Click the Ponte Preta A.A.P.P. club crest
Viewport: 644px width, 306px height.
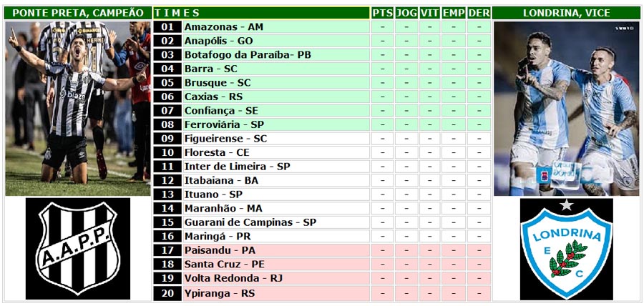point(78,249)
